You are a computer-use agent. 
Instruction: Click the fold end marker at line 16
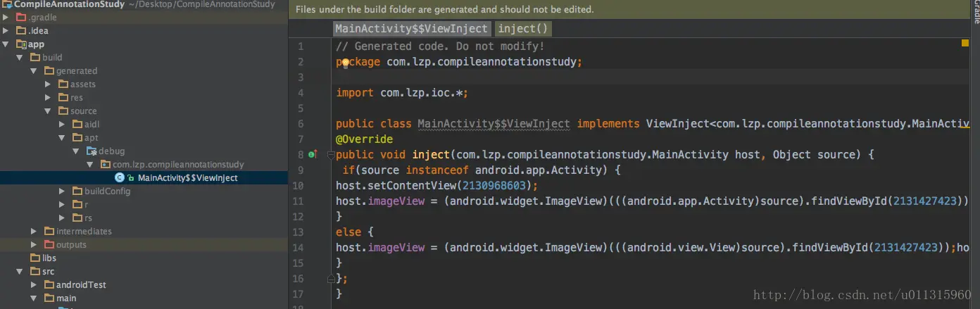tap(331, 278)
